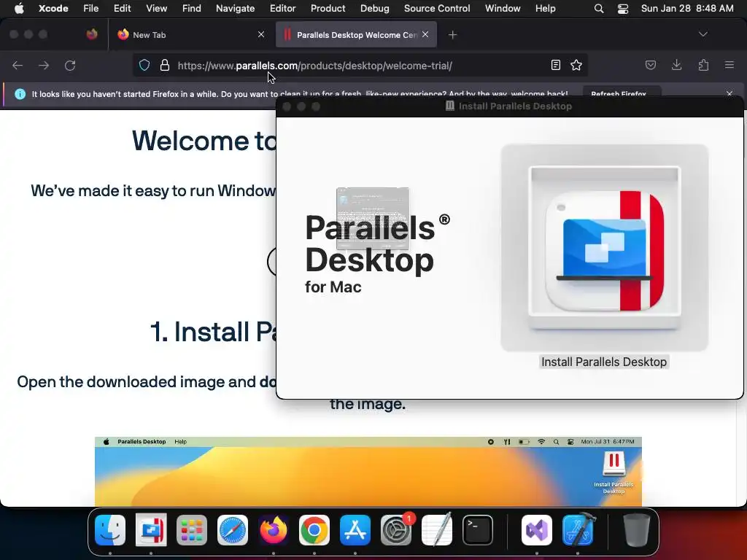Open the Navigate menu
The width and height of the screenshot is (747, 560).
236,9
